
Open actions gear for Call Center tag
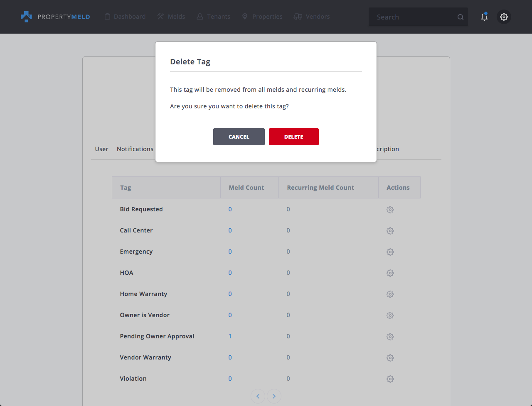[390, 231]
